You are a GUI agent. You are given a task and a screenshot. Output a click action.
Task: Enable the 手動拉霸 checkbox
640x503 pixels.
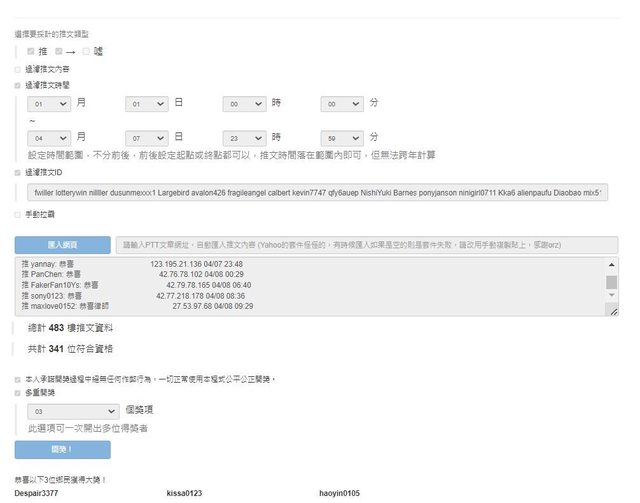pos(18,214)
